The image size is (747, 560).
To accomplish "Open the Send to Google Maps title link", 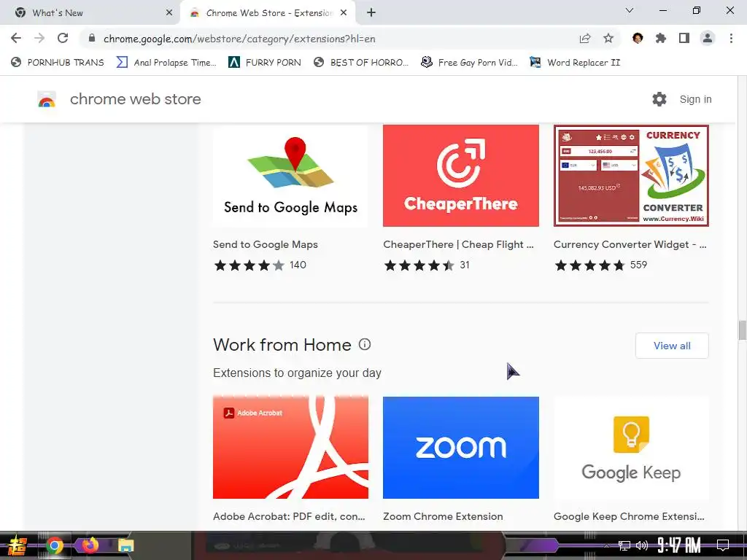I will pyautogui.click(x=266, y=244).
